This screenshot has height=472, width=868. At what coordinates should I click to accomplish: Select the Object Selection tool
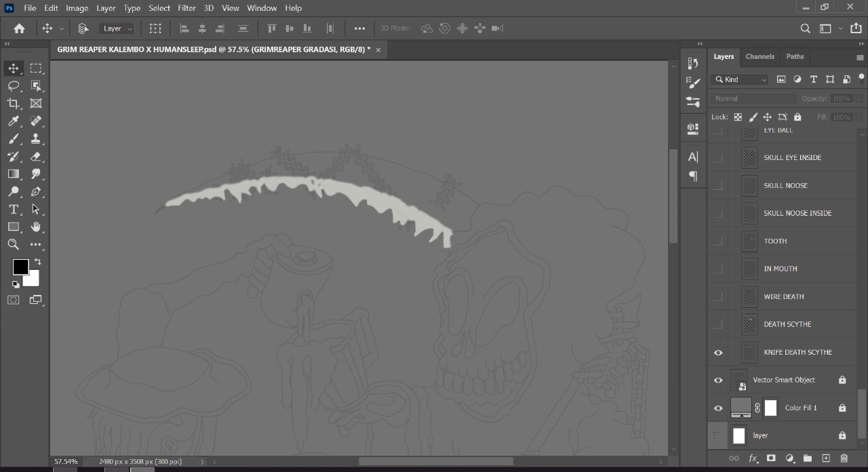36,86
